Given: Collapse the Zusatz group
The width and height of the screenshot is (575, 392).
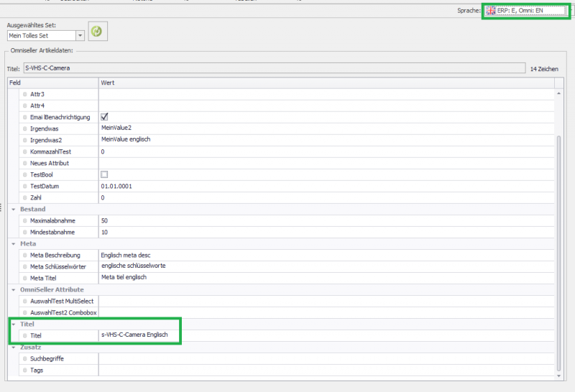Looking at the screenshot, I should pos(12,347).
